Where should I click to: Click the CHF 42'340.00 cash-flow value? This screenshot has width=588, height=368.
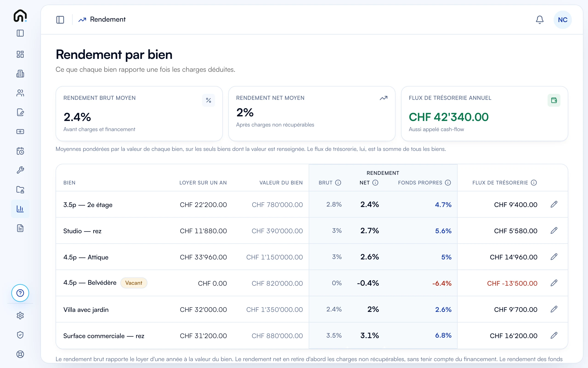(x=449, y=117)
